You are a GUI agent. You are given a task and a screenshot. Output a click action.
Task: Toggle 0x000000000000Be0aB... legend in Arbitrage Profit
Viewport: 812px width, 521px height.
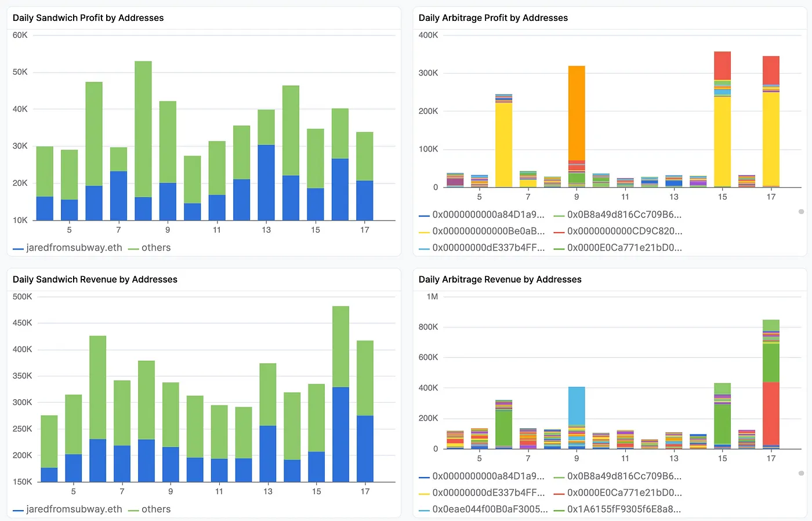pos(488,231)
